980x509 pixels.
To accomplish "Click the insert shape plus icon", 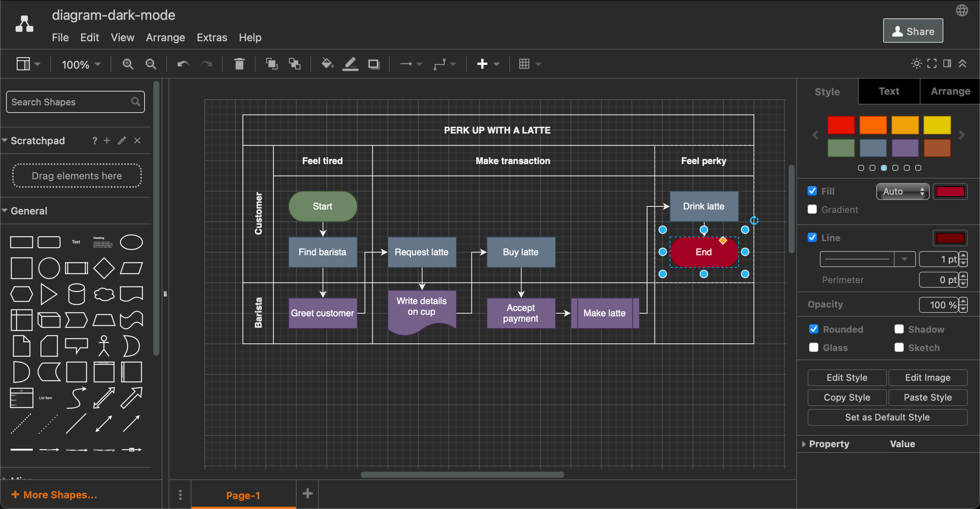I will click(482, 63).
